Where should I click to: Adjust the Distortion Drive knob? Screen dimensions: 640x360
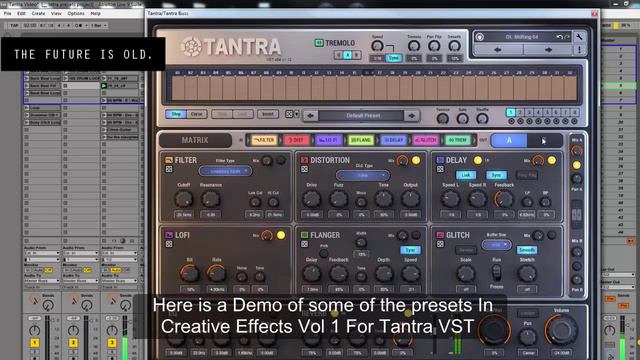(311, 199)
